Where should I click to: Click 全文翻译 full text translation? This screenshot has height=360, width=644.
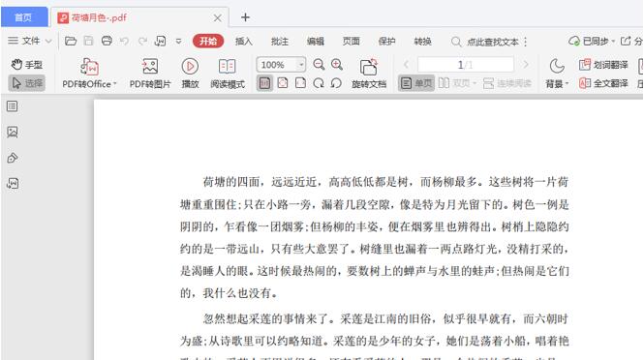[603, 83]
